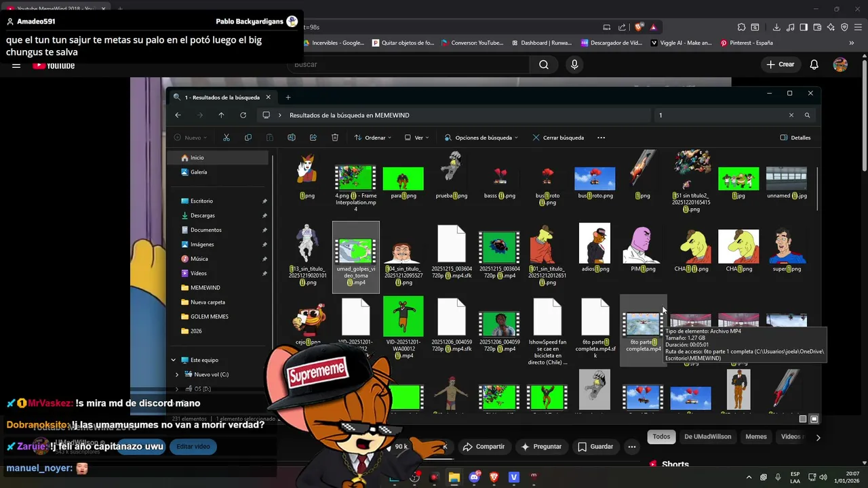
Task: Open Discord from the taskbar
Action: (x=474, y=477)
